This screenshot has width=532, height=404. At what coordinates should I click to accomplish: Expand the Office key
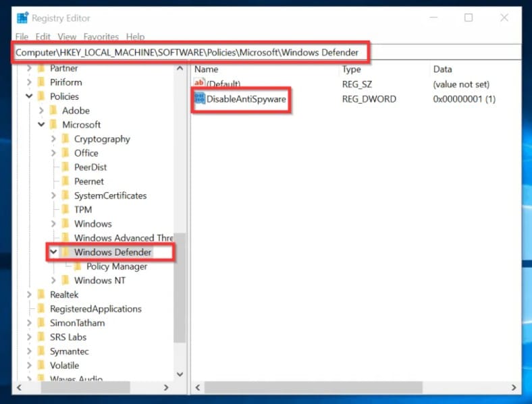[x=53, y=153]
